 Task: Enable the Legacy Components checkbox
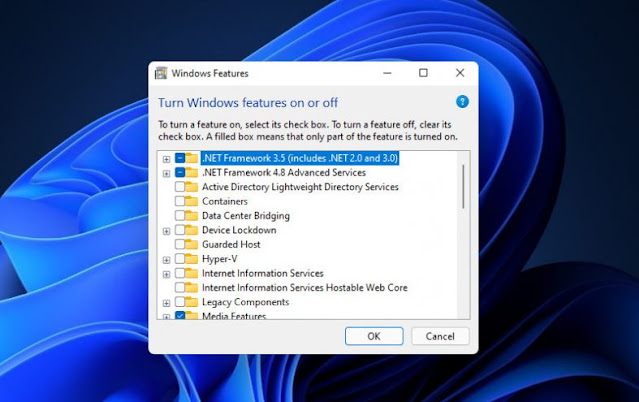[x=180, y=302]
